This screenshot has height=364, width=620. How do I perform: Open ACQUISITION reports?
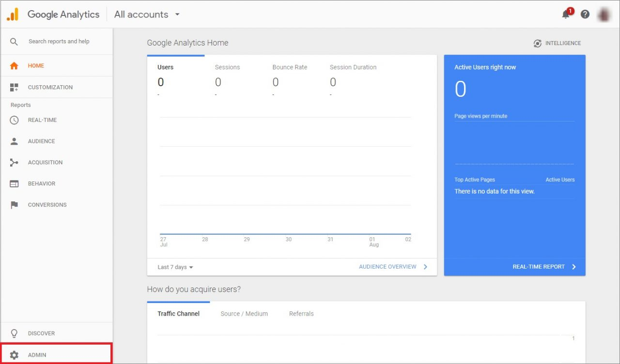coord(57,163)
